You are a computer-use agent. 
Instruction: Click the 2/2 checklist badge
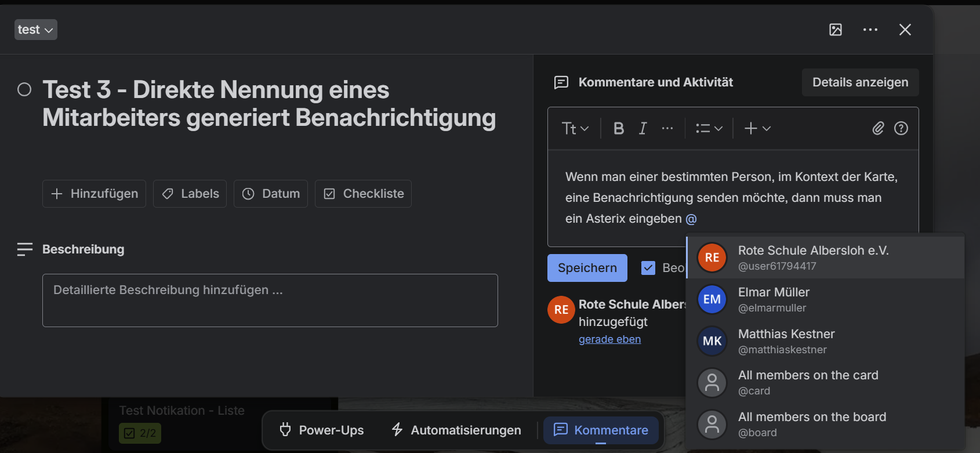(x=140, y=433)
